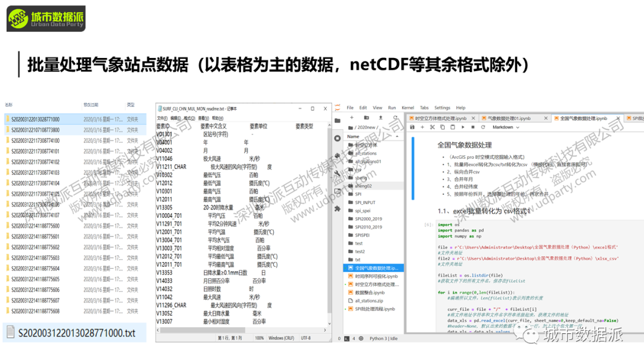
Task: Open the File menu in JupyterLab
Action: (x=350, y=107)
